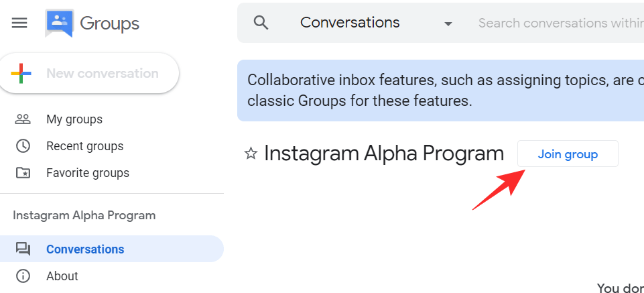Image resolution: width=644 pixels, height=293 pixels.
Task: Click the About info icon
Action: (23, 276)
